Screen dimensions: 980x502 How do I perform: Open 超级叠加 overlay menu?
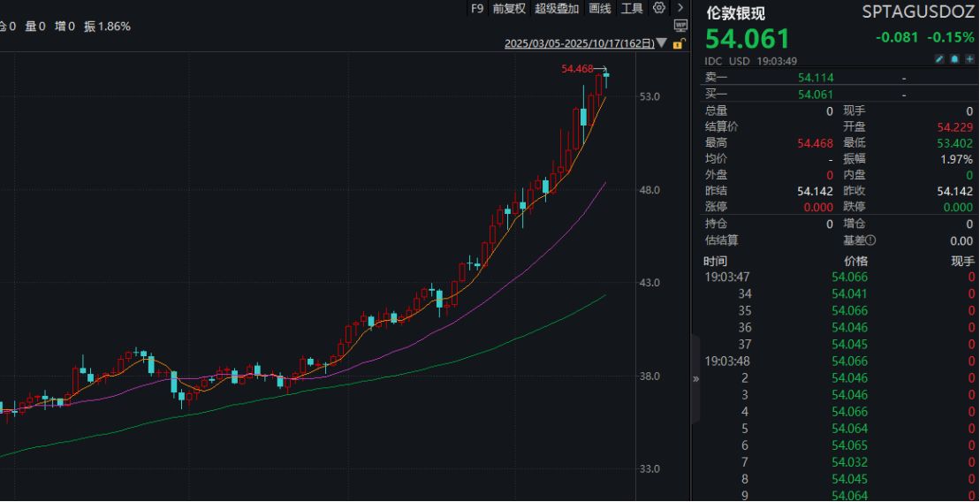point(557,8)
